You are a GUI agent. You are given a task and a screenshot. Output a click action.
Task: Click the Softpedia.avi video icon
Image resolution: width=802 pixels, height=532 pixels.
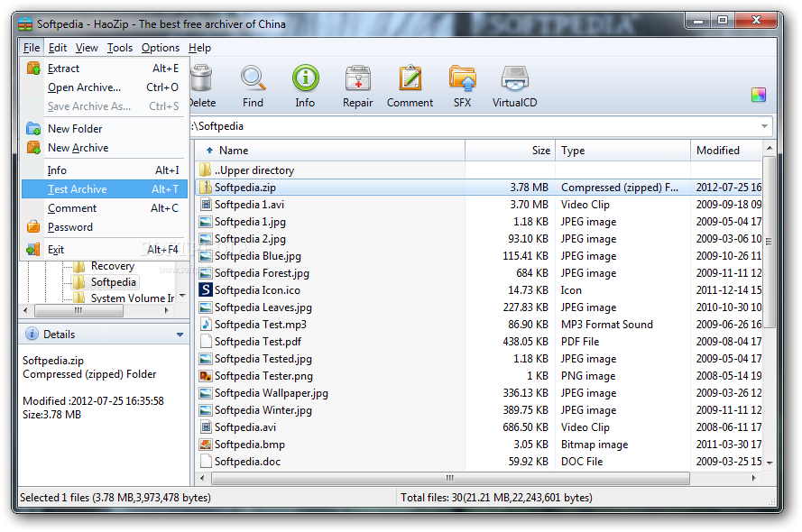click(206, 427)
